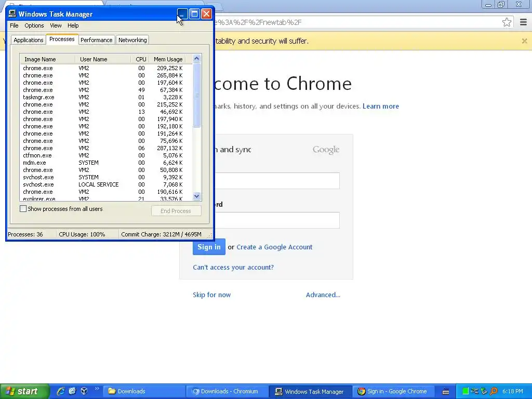
Task: Click the process list scroll up arrow
Action: click(x=196, y=59)
